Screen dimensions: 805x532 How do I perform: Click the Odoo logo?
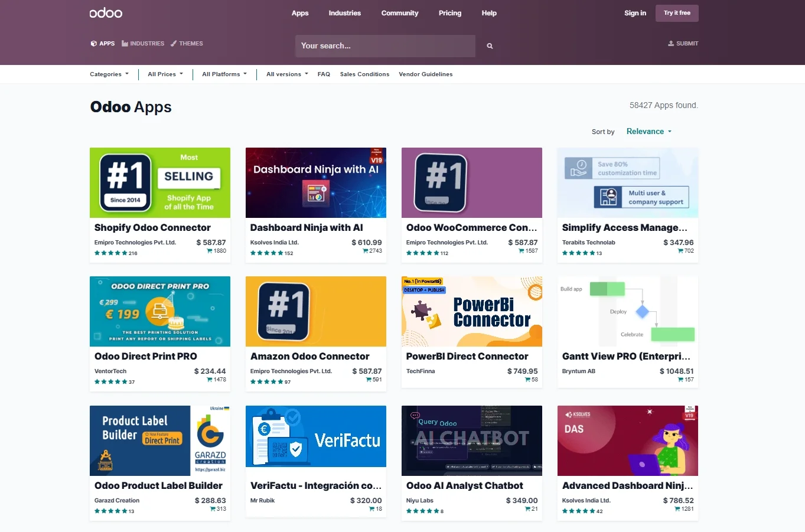(106, 13)
